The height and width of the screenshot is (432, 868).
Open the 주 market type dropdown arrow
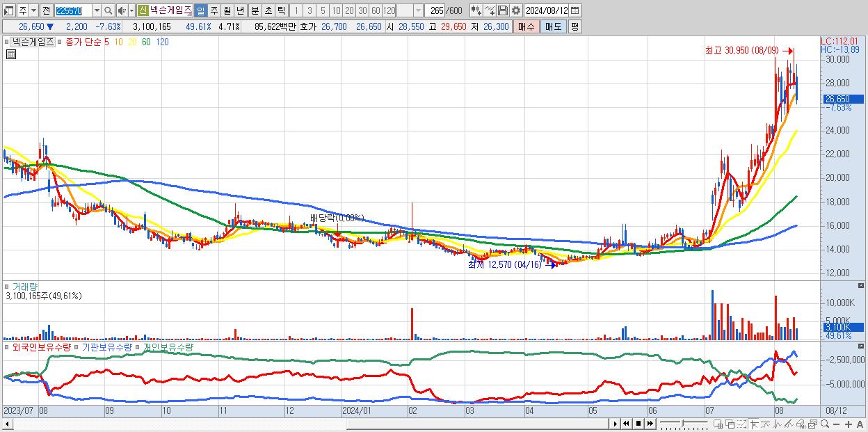click(33, 10)
